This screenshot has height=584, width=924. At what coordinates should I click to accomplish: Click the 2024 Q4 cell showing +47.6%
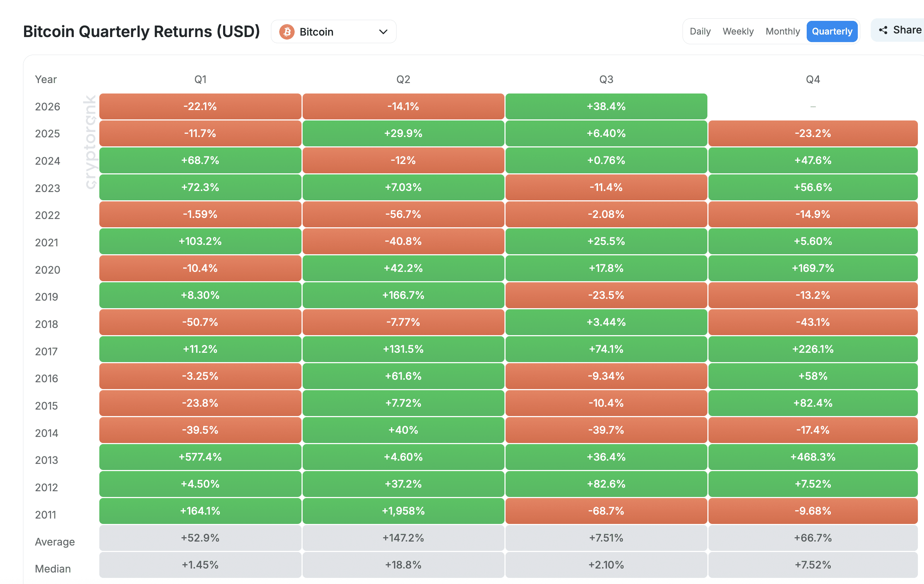(x=813, y=160)
